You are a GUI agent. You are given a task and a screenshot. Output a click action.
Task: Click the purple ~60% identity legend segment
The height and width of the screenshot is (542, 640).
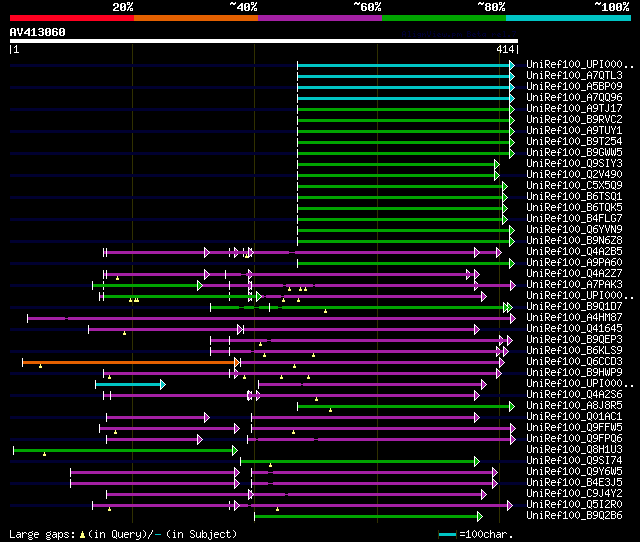(x=320, y=18)
